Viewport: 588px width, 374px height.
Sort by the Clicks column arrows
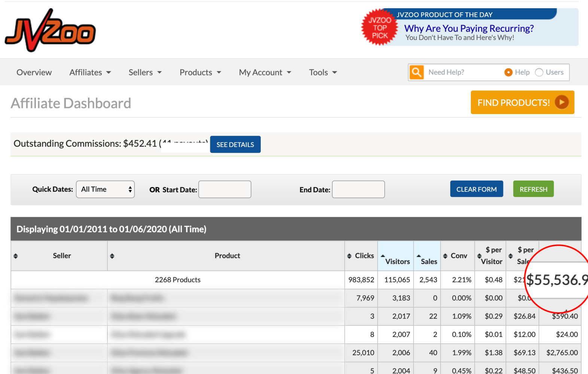tap(349, 256)
